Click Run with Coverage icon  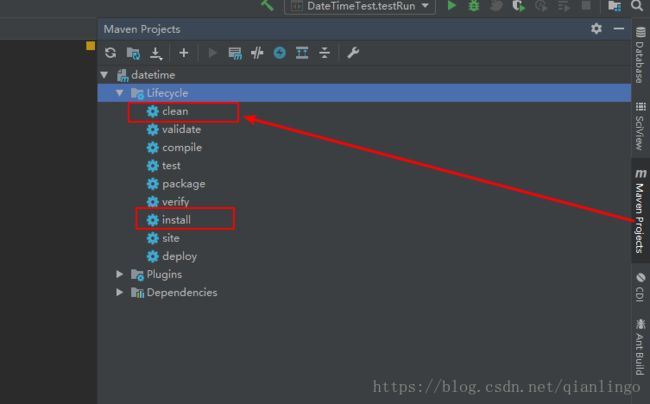(x=519, y=6)
